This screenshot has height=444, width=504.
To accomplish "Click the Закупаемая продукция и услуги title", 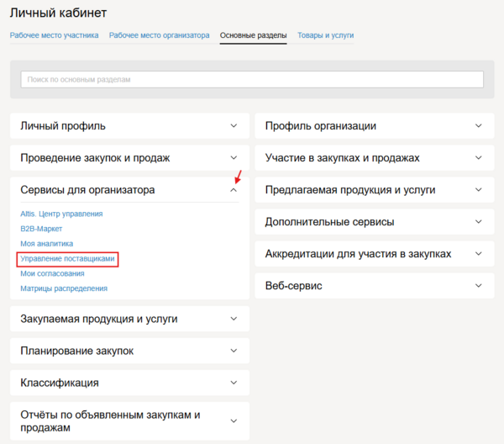I will [x=99, y=319].
